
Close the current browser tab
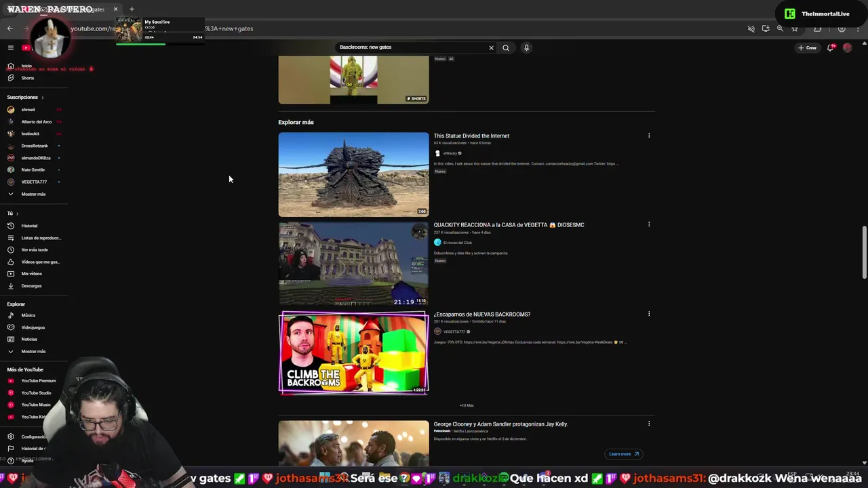pos(115,9)
